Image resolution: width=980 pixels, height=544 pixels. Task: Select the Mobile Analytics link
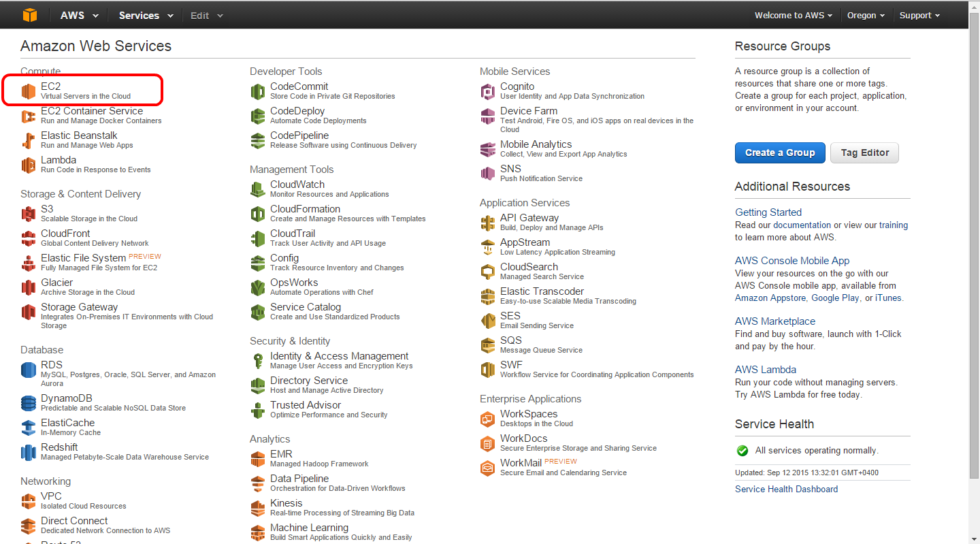click(536, 144)
